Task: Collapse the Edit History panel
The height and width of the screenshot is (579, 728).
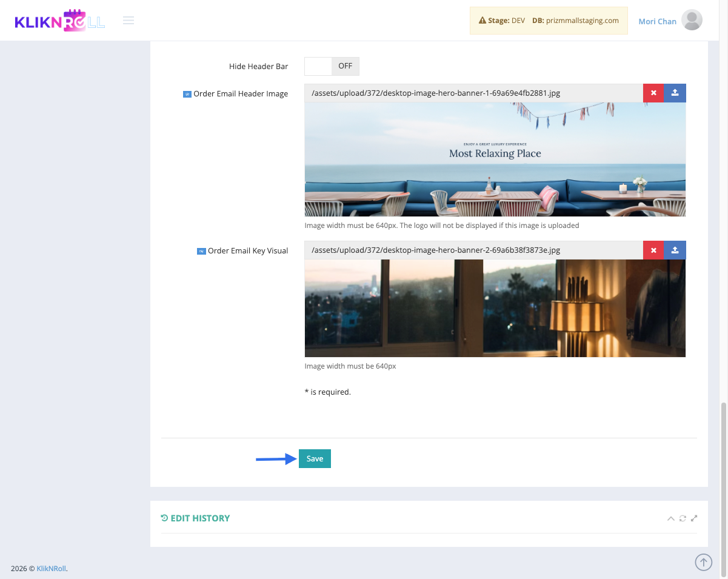Action: [x=670, y=518]
